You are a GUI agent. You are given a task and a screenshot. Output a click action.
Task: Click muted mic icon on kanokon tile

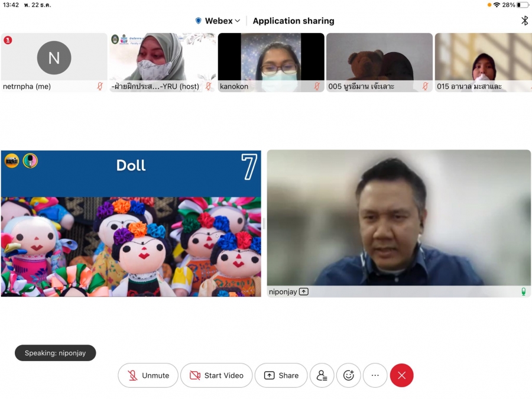coord(317,86)
